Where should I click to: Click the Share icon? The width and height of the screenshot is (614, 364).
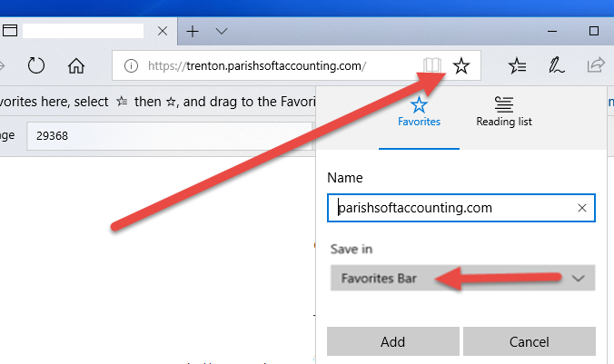(x=596, y=65)
